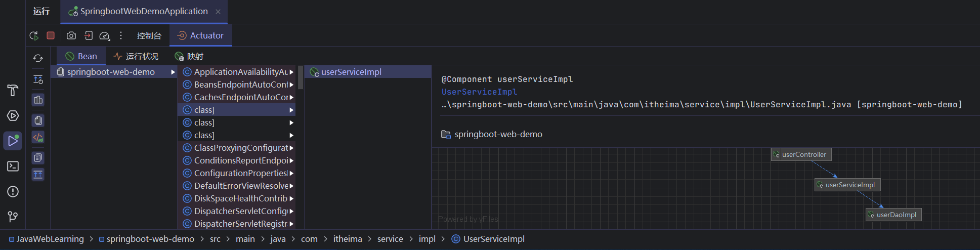Viewport: 980px width, 250px height.
Task: Expand the ApplicationAvailabilityAutoConfiguration entry arrow
Action: pyautogui.click(x=291, y=72)
